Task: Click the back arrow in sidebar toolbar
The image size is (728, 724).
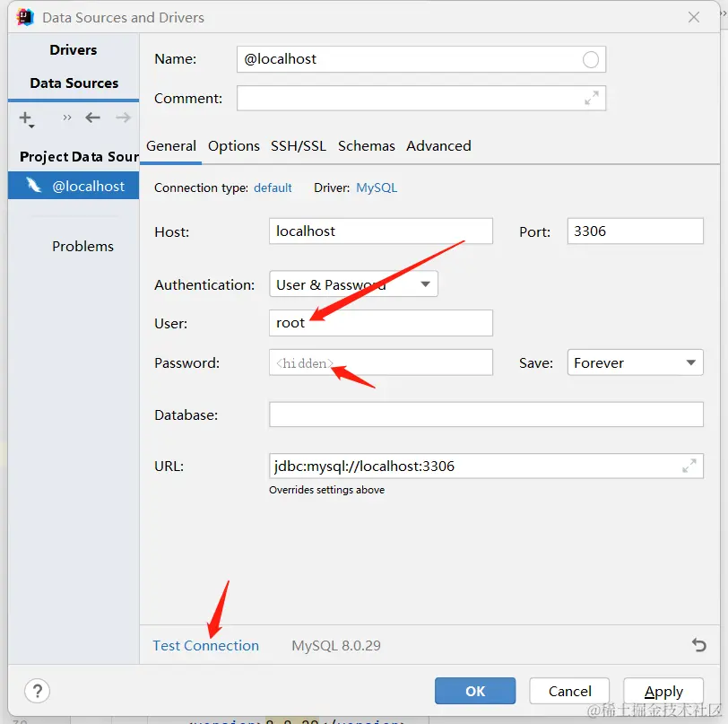Action: 93,118
